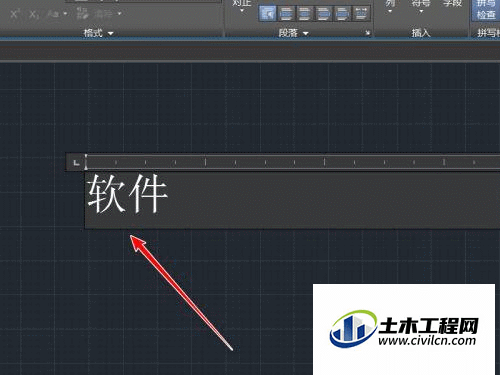
Task: Toggle the 拼写检查 spell check button
Action: point(485,9)
